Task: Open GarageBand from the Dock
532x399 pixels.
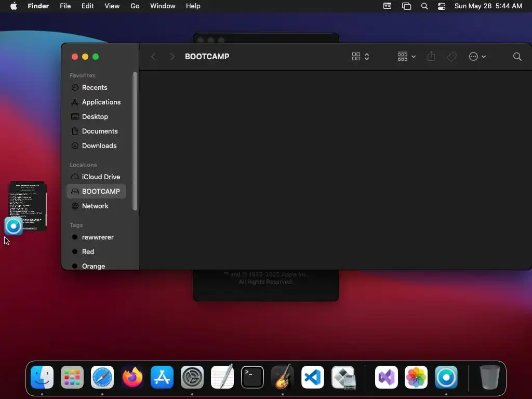Action: coord(283,377)
